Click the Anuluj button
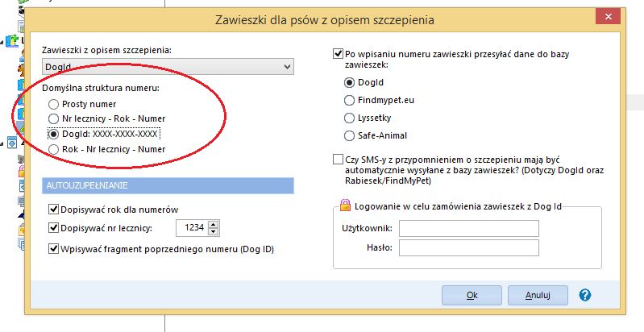Viewport: 644px width, 332px height. point(538,295)
